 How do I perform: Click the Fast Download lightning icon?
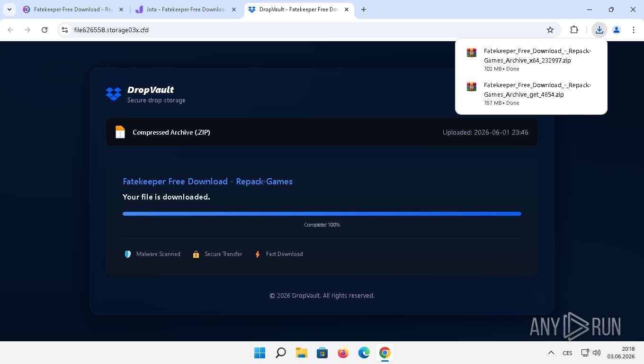pyautogui.click(x=258, y=254)
